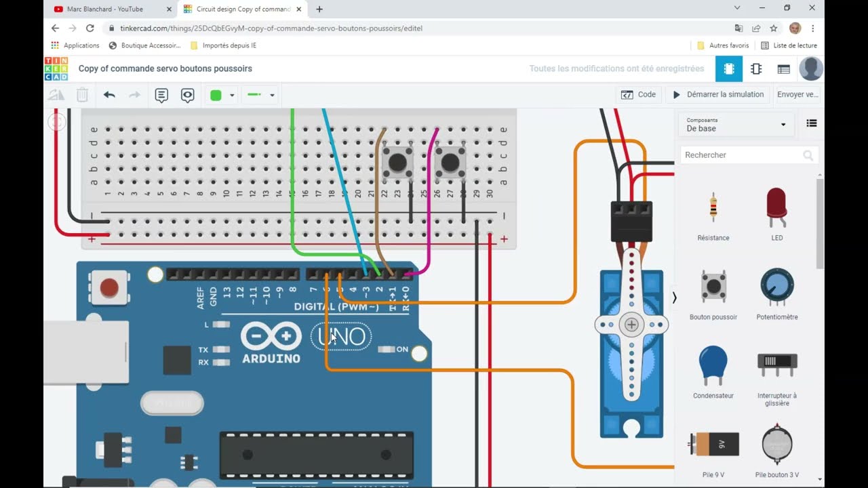Viewport: 868px width, 488px height.
Task: Reload the page
Action: 90,28
